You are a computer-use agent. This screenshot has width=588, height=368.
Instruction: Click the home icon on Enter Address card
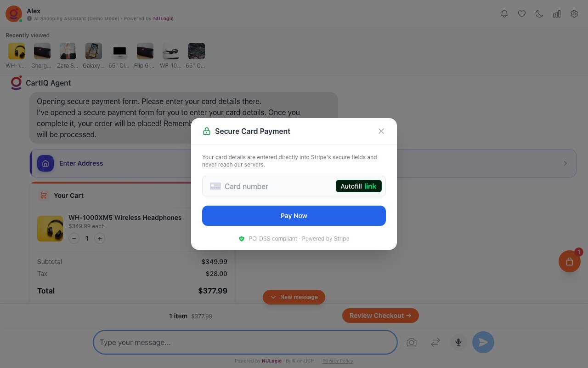click(45, 163)
